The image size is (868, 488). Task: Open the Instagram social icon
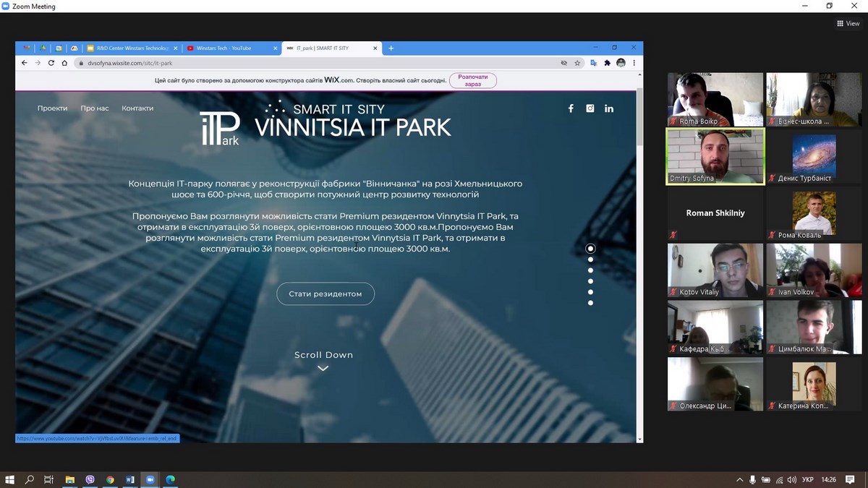[x=590, y=108]
